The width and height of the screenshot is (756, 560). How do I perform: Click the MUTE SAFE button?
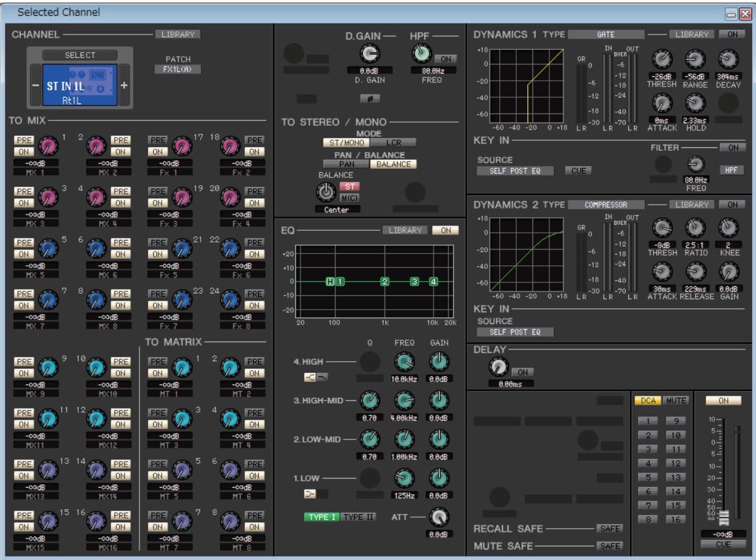pyautogui.click(x=610, y=546)
